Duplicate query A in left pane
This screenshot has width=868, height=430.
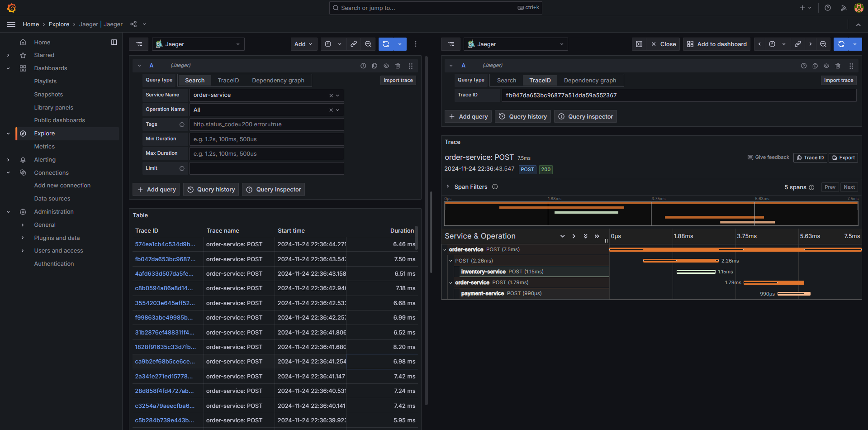point(375,66)
